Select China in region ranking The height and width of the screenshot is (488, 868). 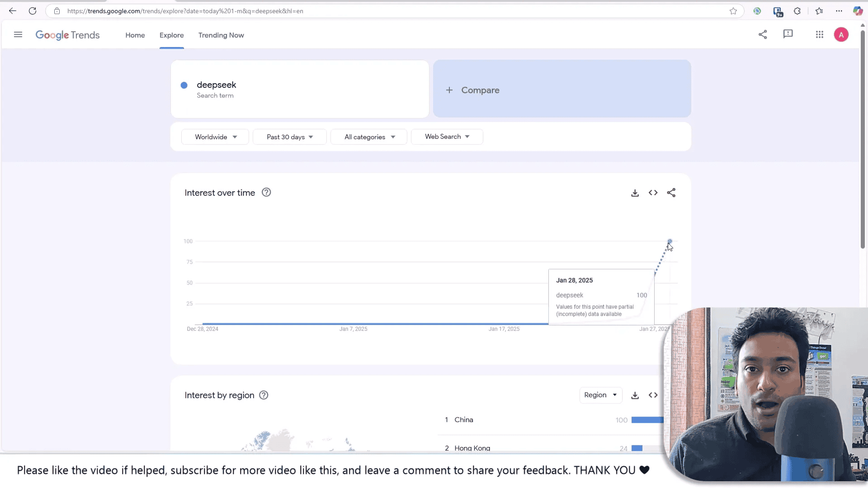click(464, 420)
